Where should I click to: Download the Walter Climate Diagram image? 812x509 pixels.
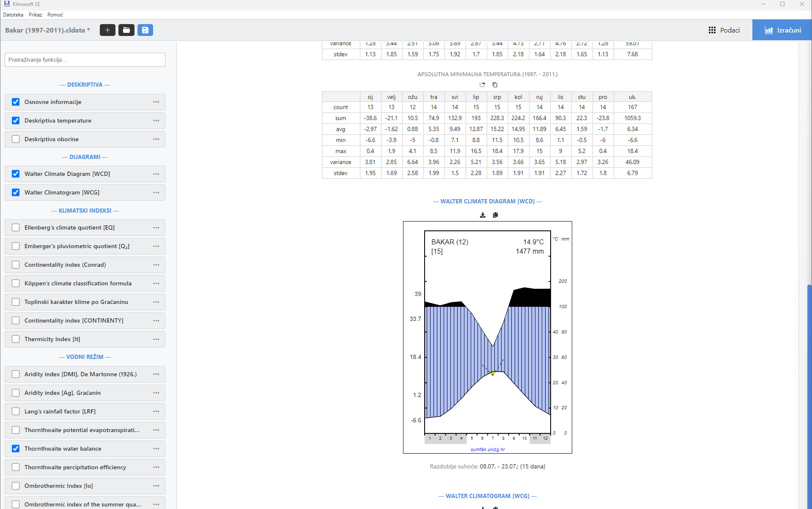(x=483, y=215)
